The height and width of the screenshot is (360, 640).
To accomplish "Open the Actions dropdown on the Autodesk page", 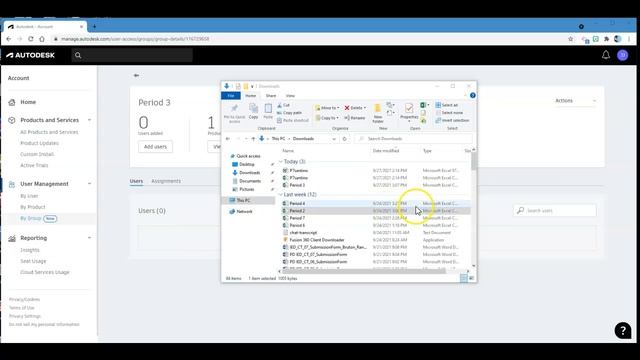I will (x=576, y=101).
